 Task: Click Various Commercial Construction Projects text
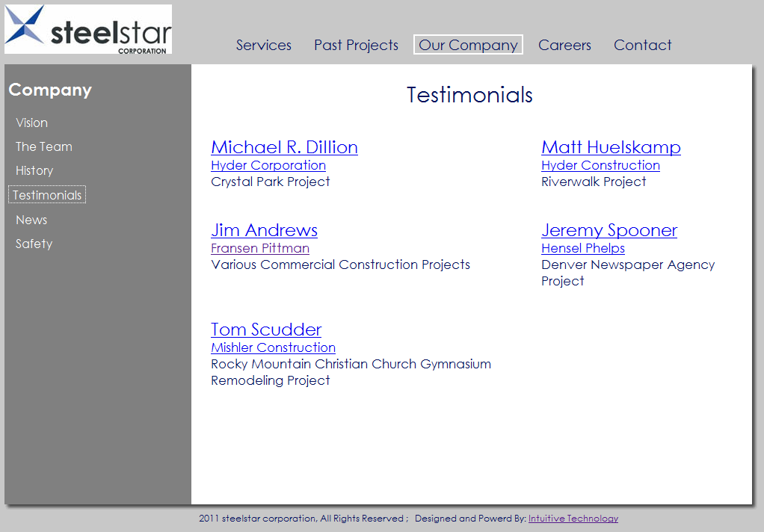point(341,265)
